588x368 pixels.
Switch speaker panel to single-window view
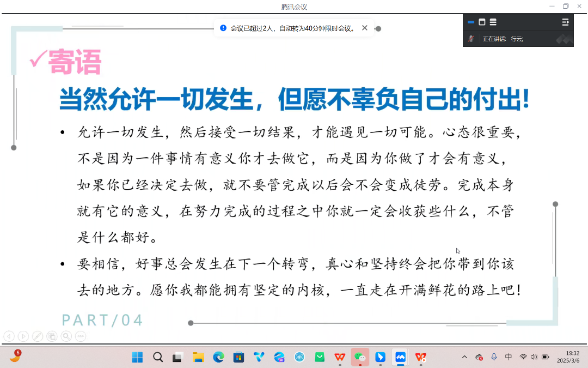482,22
